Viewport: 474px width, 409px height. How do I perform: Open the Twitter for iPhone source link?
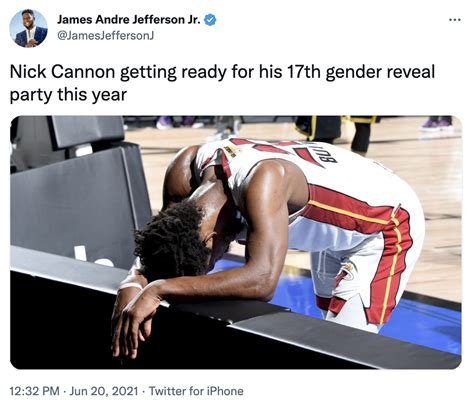pos(196,391)
